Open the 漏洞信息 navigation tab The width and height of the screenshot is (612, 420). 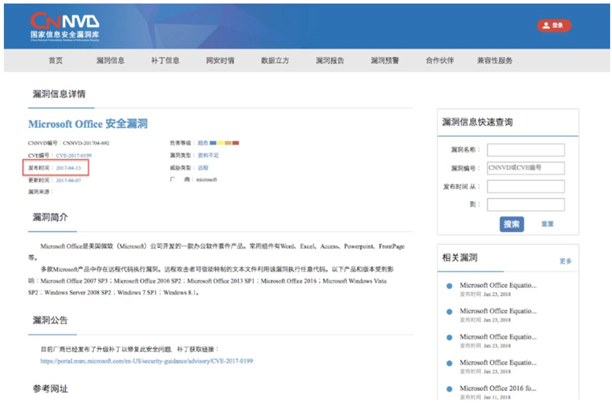[110, 60]
